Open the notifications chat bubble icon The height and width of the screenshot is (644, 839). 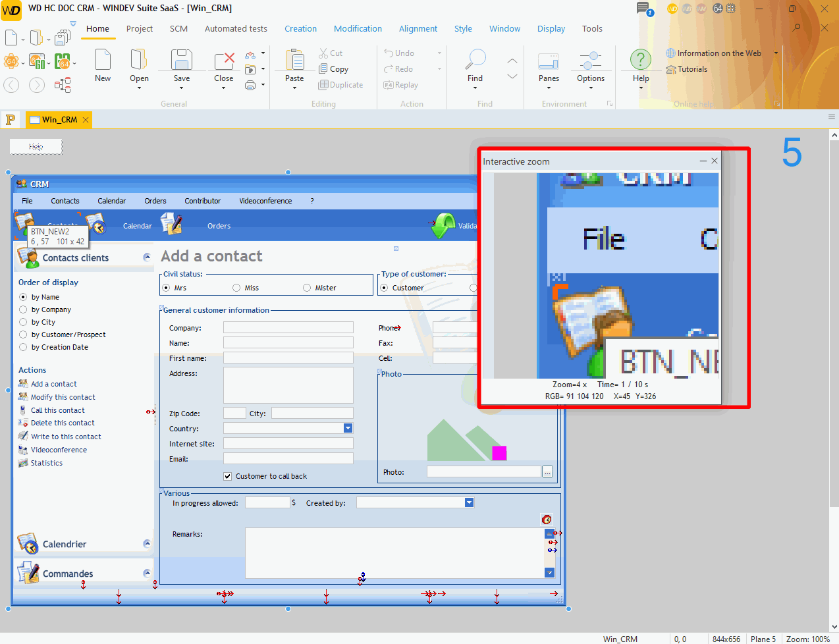[643, 9]
